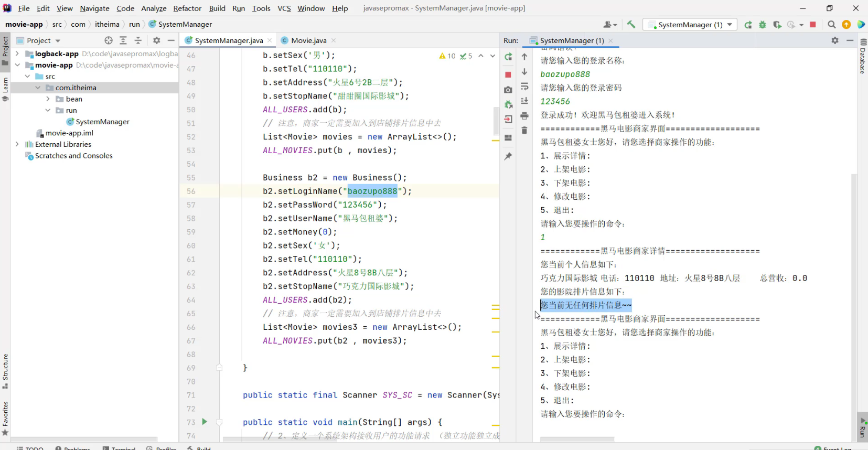Print console output icon
Viewport: 868px width, 450px height.
[524, 115]
